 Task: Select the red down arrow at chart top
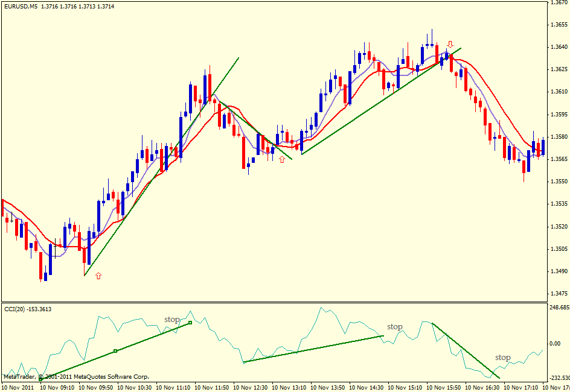click(450, 45)
